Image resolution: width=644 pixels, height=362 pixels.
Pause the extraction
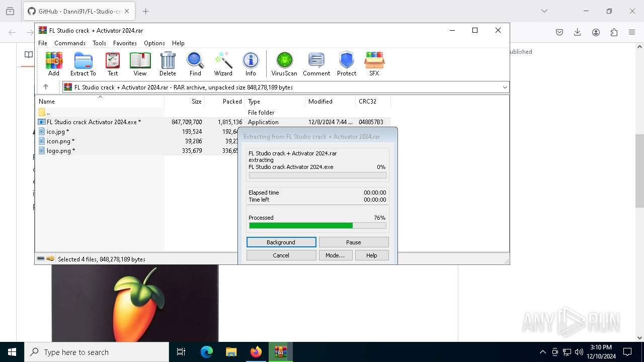[x=354, y=242]
